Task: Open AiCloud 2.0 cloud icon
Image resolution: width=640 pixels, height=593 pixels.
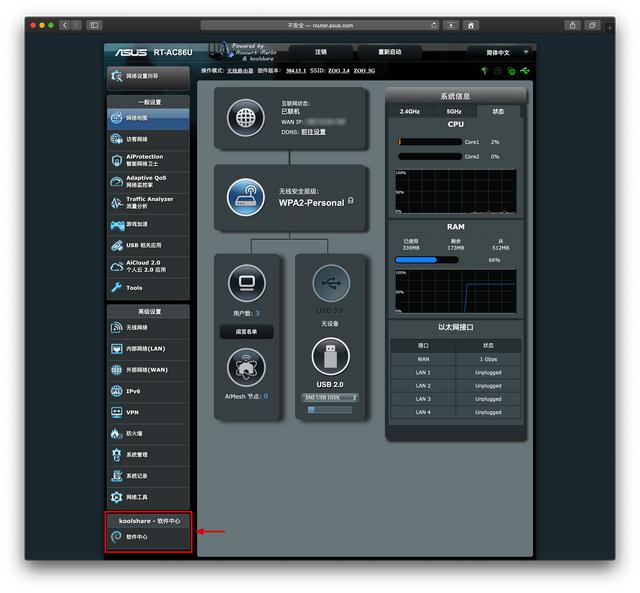Action: (x=117, y=267)
